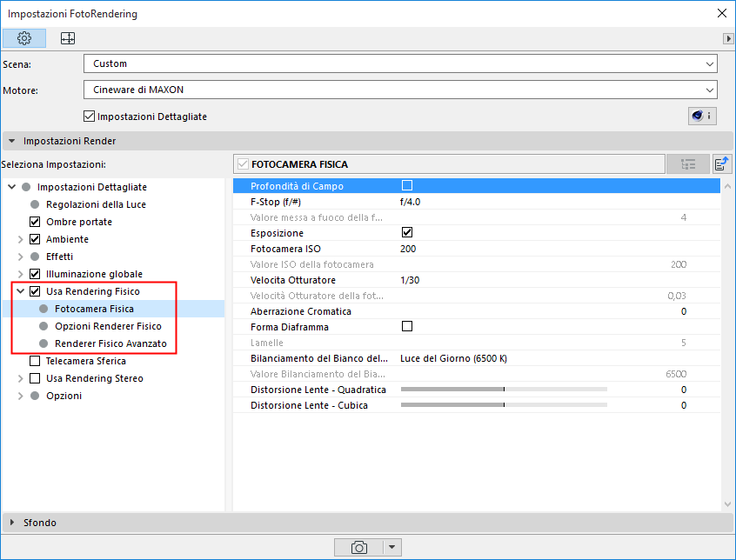The height and width of the screenshot is (560, 736).
Task: Open Bilanciamento del Bianco Luce del Giorno value
Action: [453, 358]
